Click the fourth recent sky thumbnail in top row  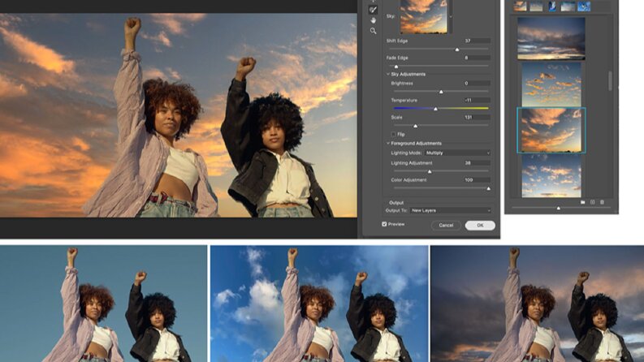coord(568,6)
